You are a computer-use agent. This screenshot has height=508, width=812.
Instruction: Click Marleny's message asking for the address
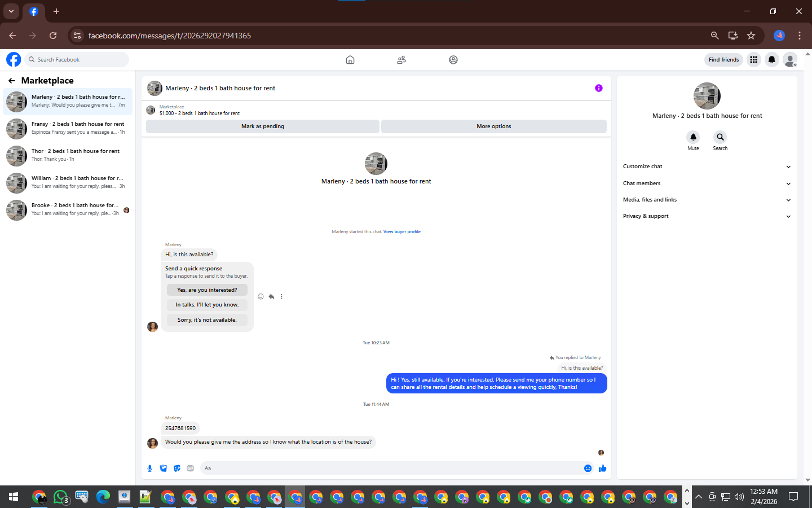pos(268,442)
